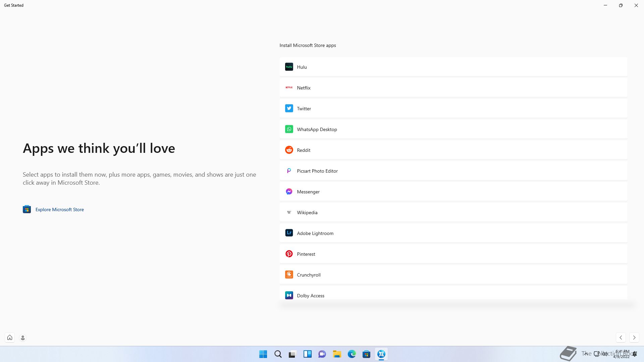The width and height of the screenshot is (644, 362).
Task: Open the account profile icon
Action: [23, 338]
